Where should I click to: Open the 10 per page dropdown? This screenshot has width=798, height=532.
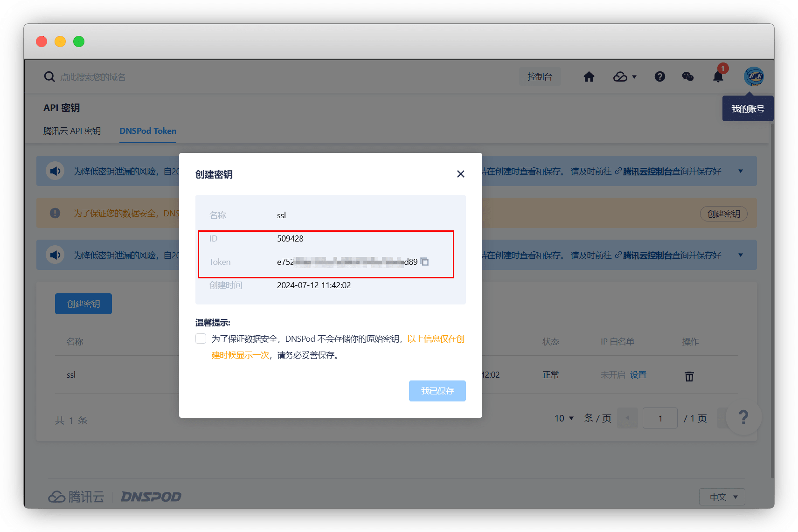pos(564,418)
